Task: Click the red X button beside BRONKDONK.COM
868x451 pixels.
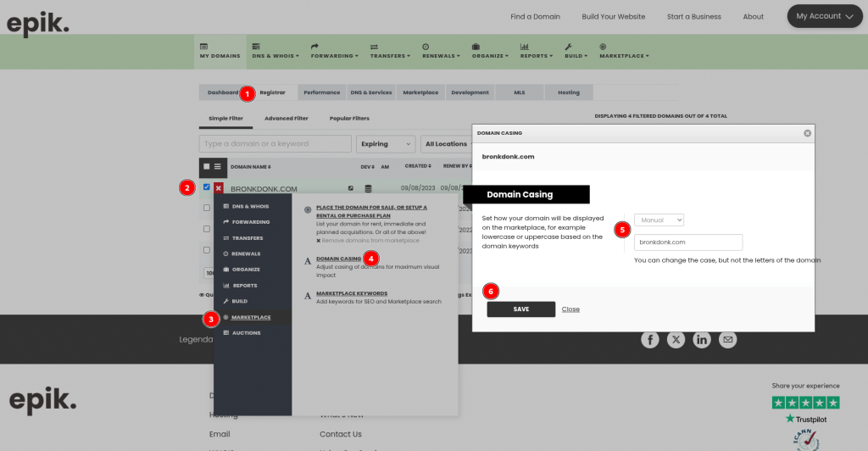Action: (x=219, y=188)
